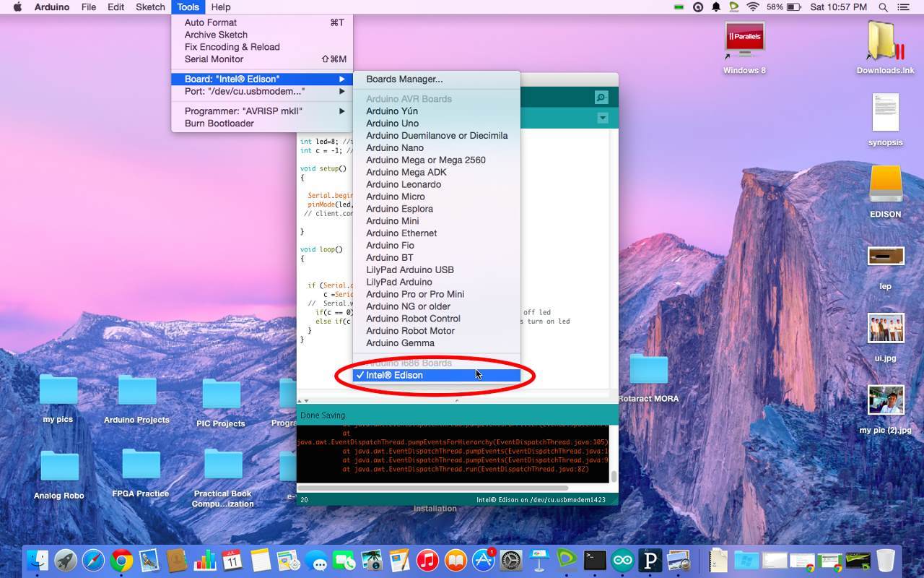This screenshot has height=578, width=924.
Task: Choose Auto Format in Tools menu
Action: pyautogui.click(x=262, y=22)
